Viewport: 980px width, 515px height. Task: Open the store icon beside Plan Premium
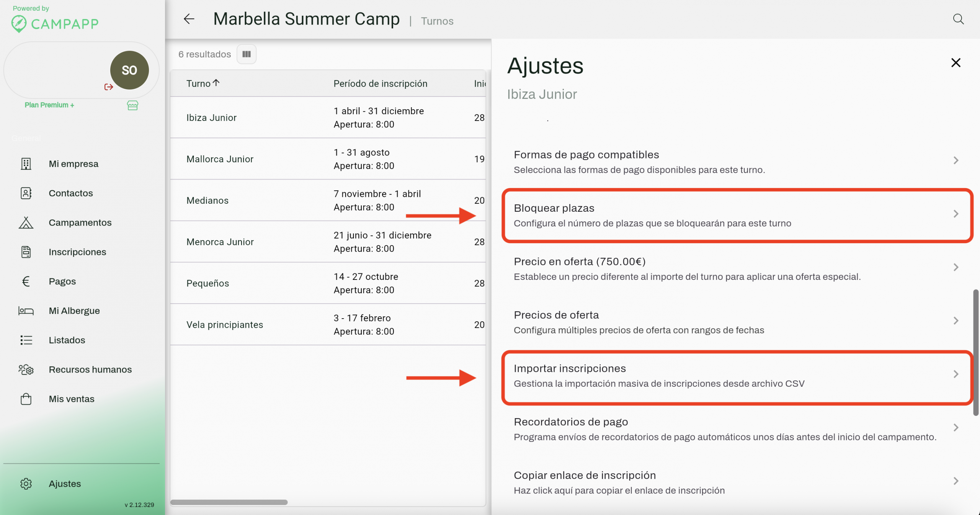[x=132, y=105]
